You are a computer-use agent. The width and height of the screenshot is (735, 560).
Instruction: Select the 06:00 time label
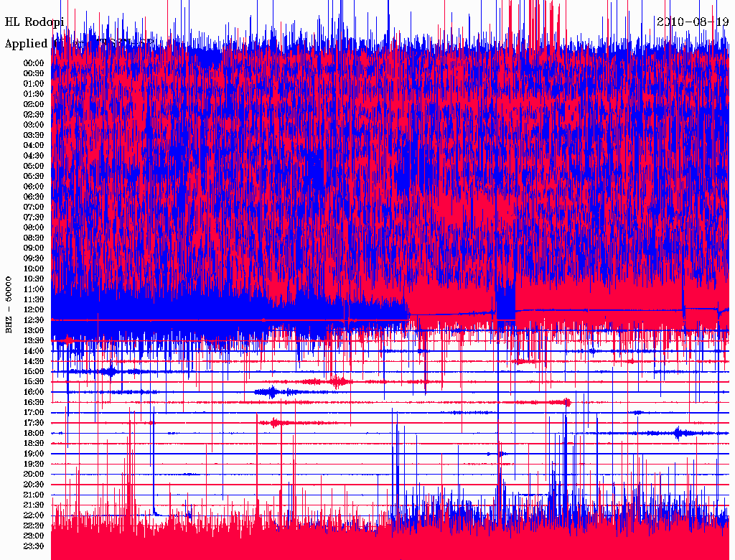click(34, 187)
